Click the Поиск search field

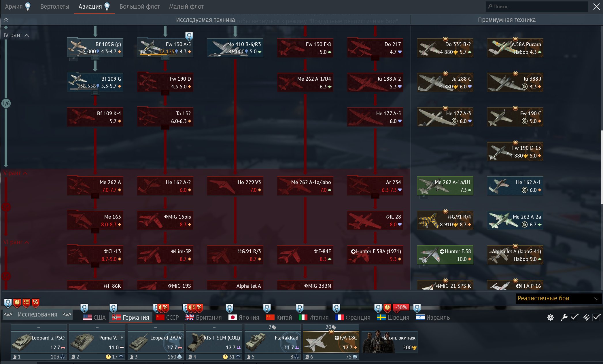click(536, 6)
